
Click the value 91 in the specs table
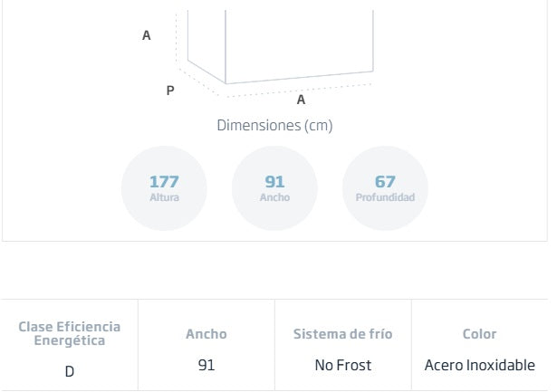pyautogui.click(x=206, y=366)
